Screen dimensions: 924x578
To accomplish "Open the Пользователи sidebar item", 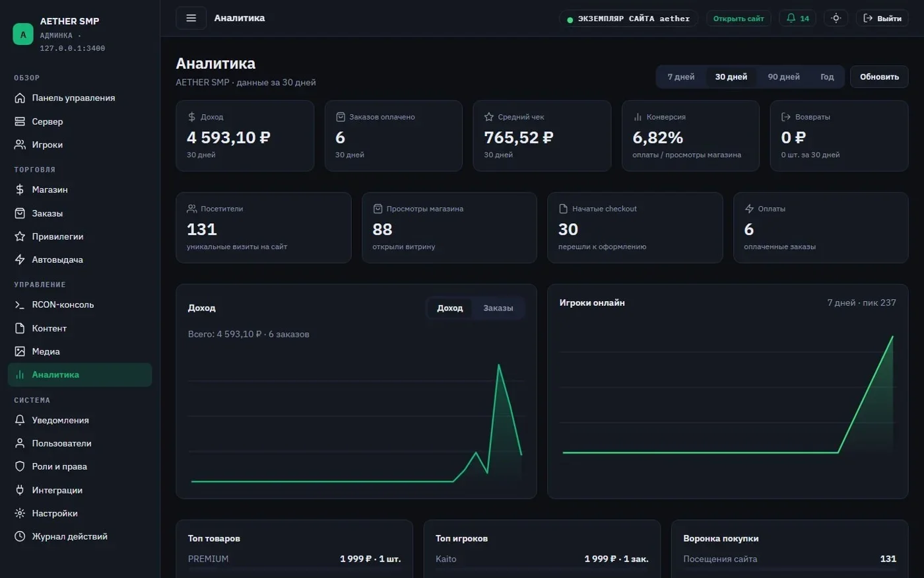I will [80, 443].
